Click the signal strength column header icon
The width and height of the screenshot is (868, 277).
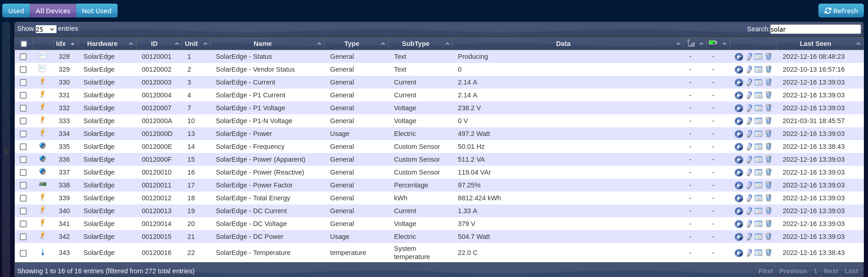tap(691, 43)
